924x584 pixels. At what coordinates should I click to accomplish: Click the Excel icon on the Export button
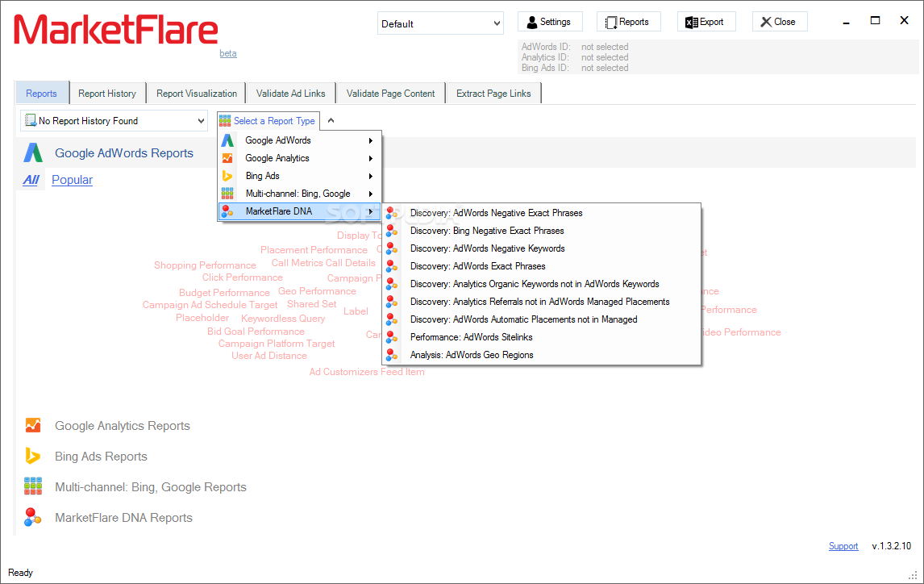[691, 23]
